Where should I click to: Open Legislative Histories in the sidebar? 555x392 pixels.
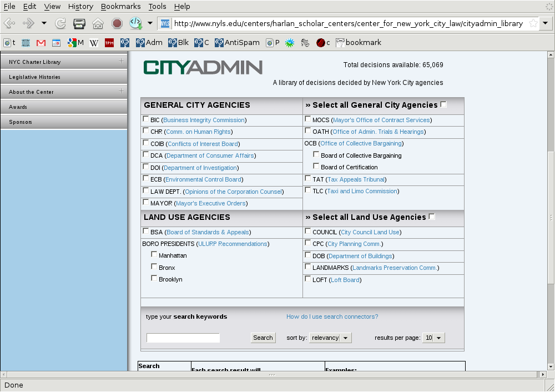coord(64,77)
